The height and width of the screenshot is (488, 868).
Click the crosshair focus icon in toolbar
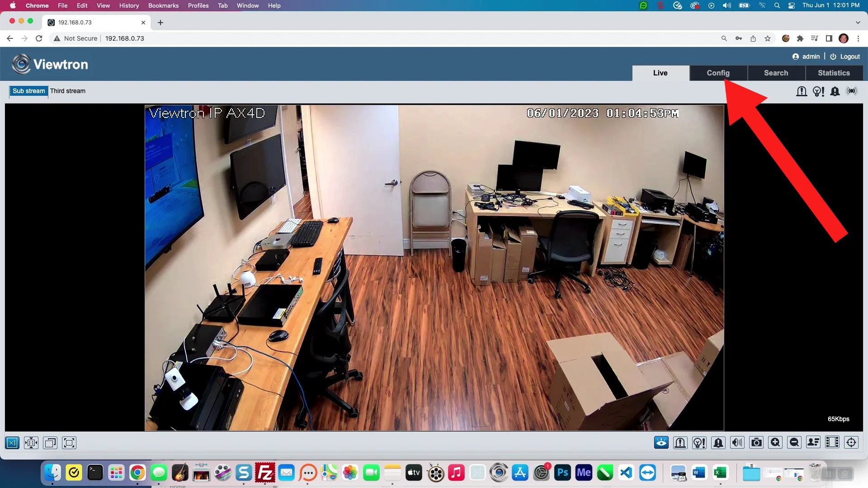(851, 442)
